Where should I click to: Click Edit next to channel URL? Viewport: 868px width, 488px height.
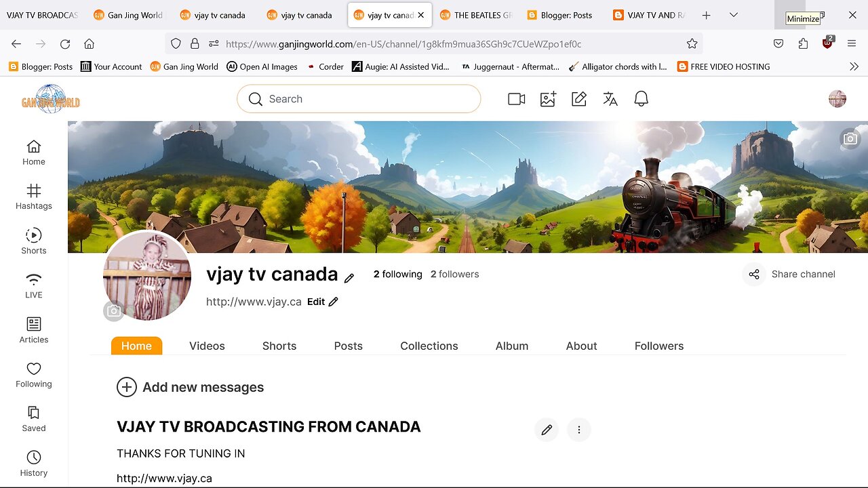(323, 302)
